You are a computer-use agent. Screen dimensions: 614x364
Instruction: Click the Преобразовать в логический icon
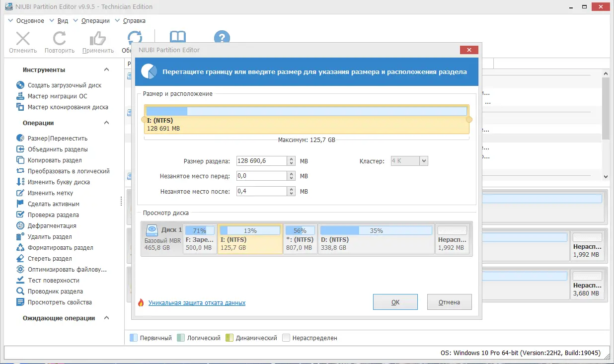[20, 171]
